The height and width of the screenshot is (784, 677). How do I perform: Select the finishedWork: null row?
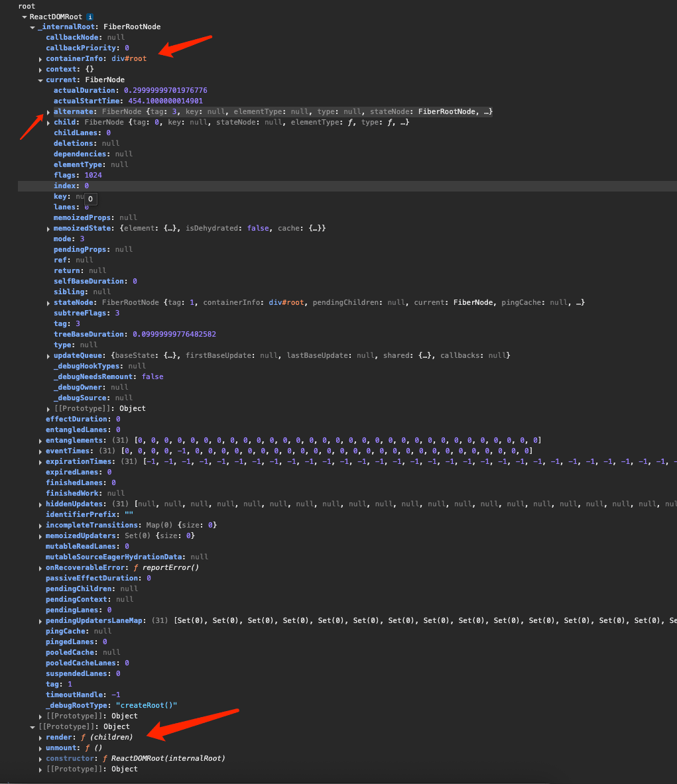click(x=85, y=493)
